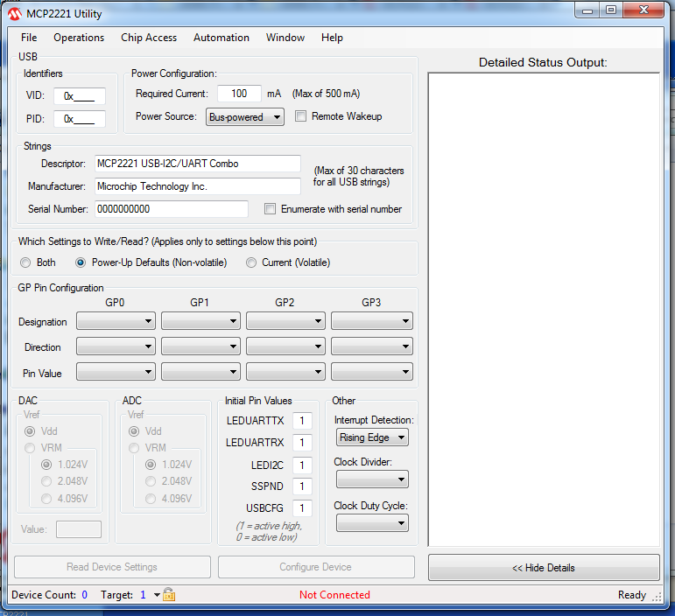This screenshot has width=675, height=616.
Task: Click the window resize grip corner
Action: [x=657, y=597]
